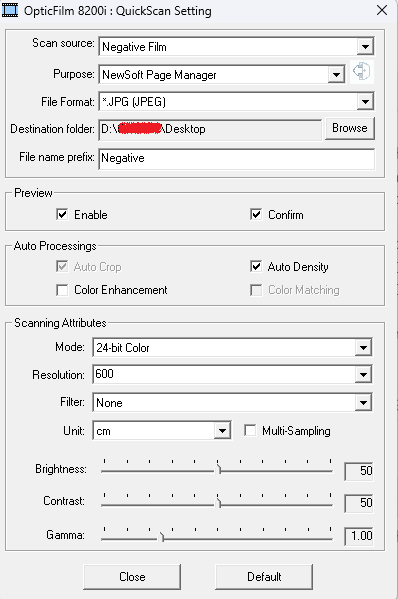Enable the Color Enhancement checkbox
Viewport: 398px width, 599px height.
pyautogui.click(x=62, y=290)
